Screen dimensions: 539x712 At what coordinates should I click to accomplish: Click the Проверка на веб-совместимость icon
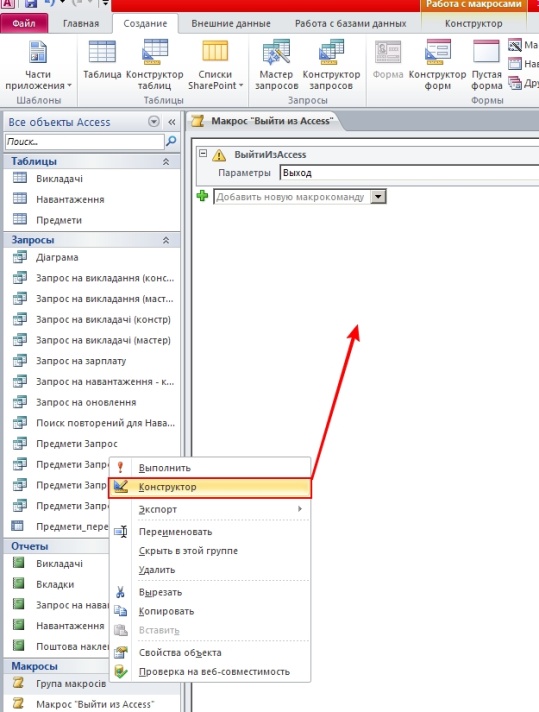point(120,672)
